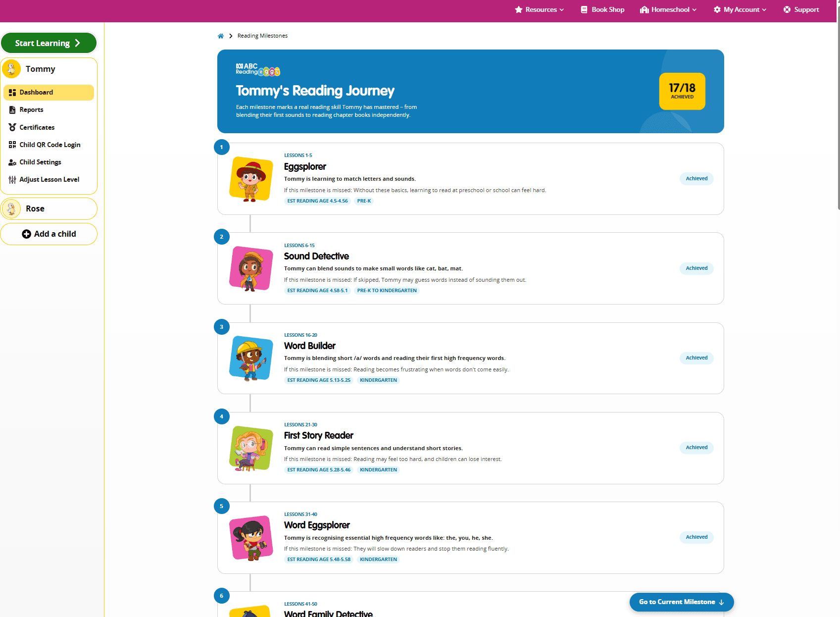Click the Eggsplorer character thumbnail
Image resolution: width=840 pixels, height=617 pixels.
pos(251,179)
